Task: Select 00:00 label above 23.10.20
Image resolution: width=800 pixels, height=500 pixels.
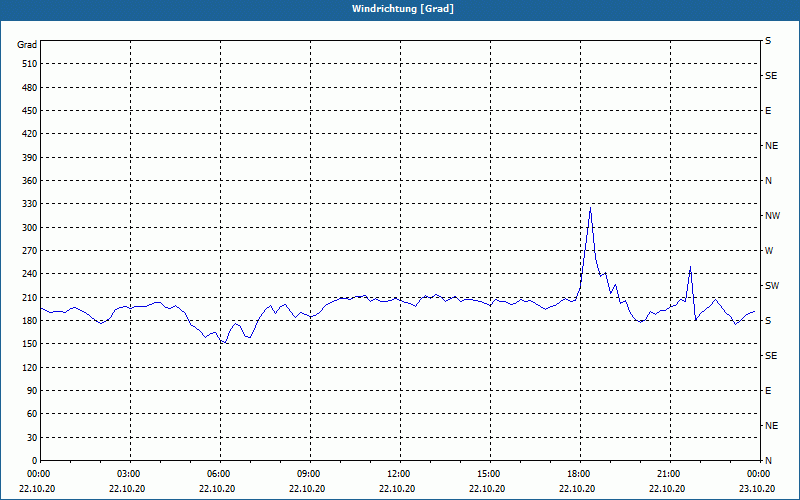Action: [x=759, y=474]
